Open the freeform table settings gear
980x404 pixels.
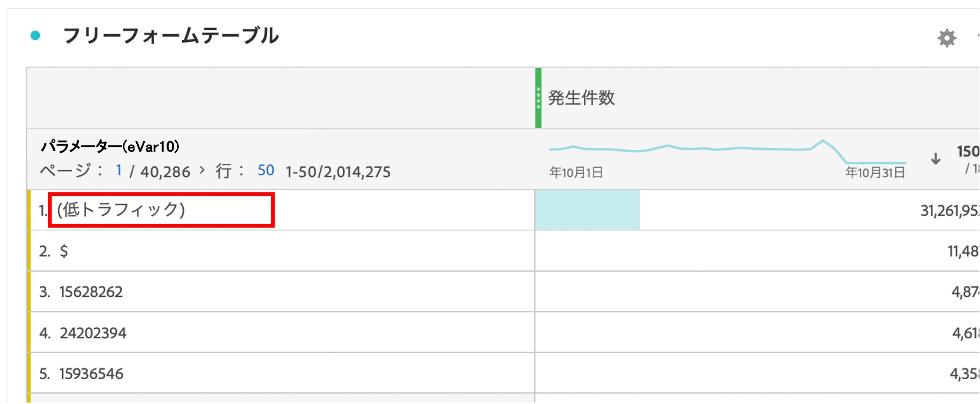pos(947,37)
